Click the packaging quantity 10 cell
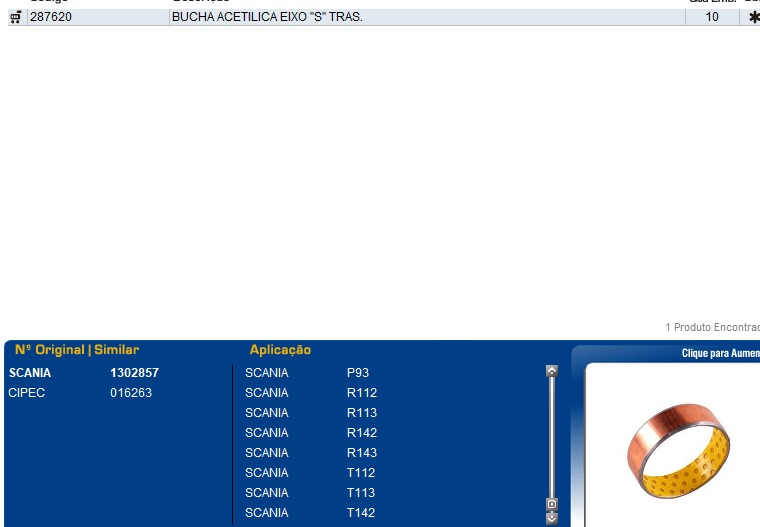Image resolution: width=760 pixels, height=527 pixels. [712, 17]
